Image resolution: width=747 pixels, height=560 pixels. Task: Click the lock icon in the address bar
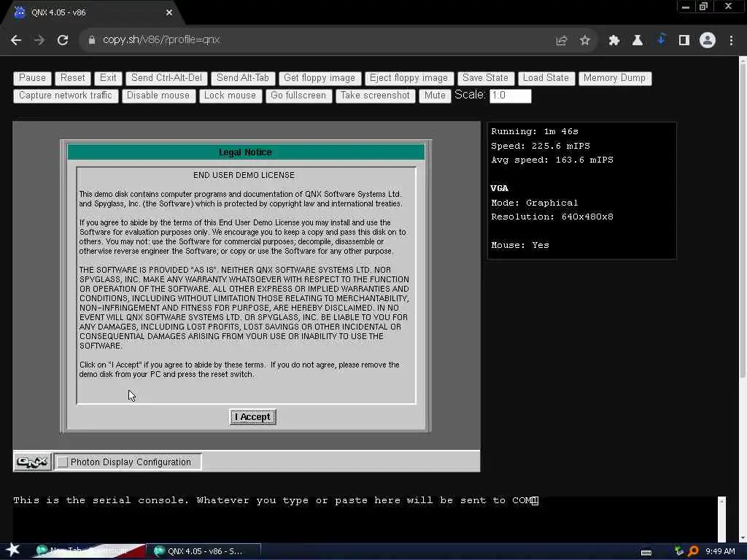(x=92, y=40)
